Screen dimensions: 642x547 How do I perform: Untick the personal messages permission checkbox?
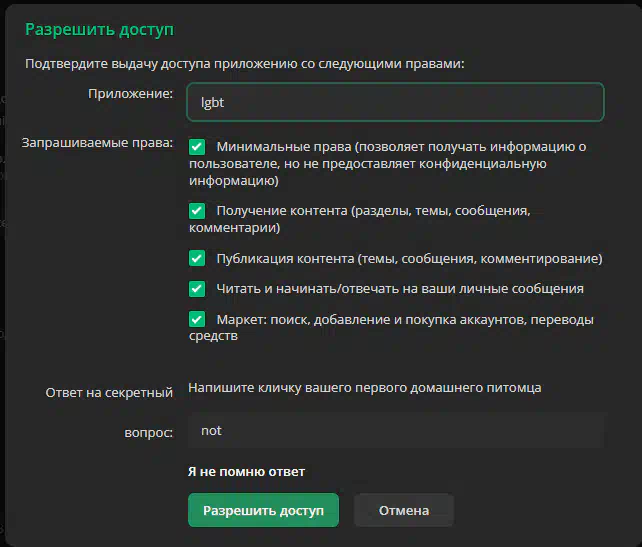(197, 289)
